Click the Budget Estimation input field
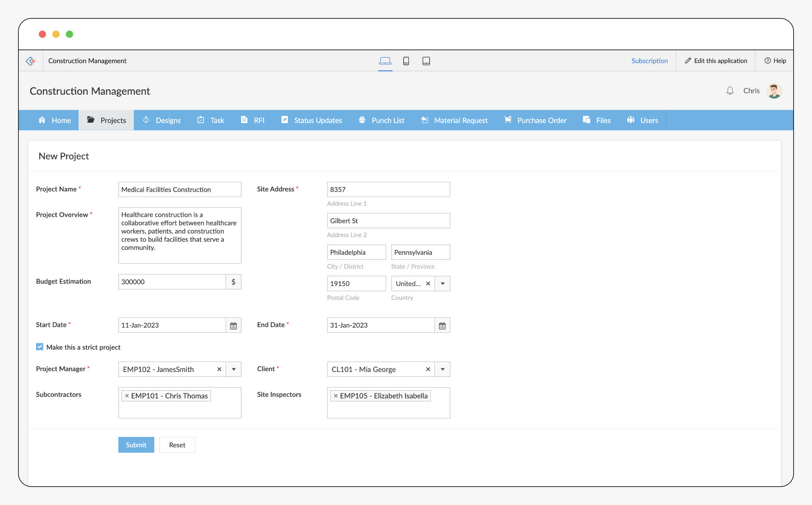Screen dimensions: 812x505 (172, 282)
